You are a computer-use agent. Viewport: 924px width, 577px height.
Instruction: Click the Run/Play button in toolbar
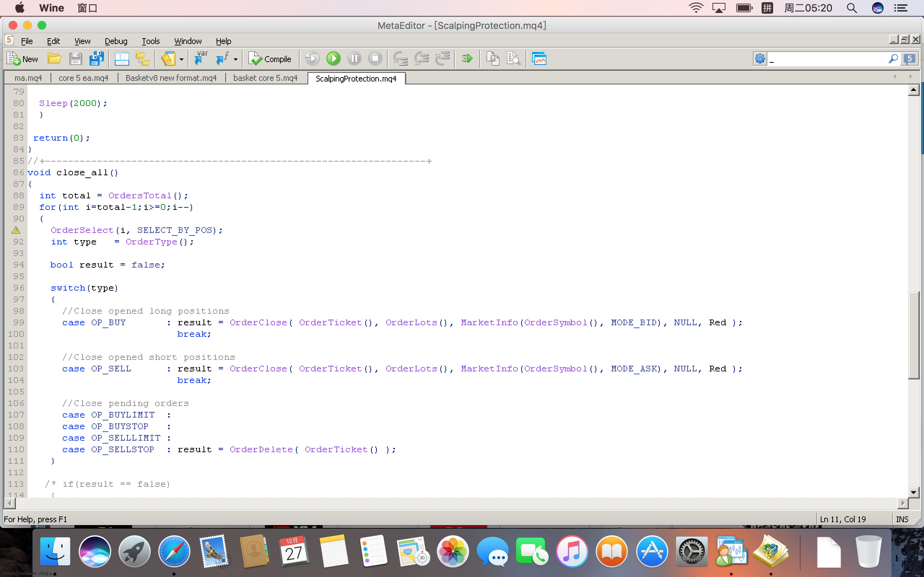(x=333, y=59)
